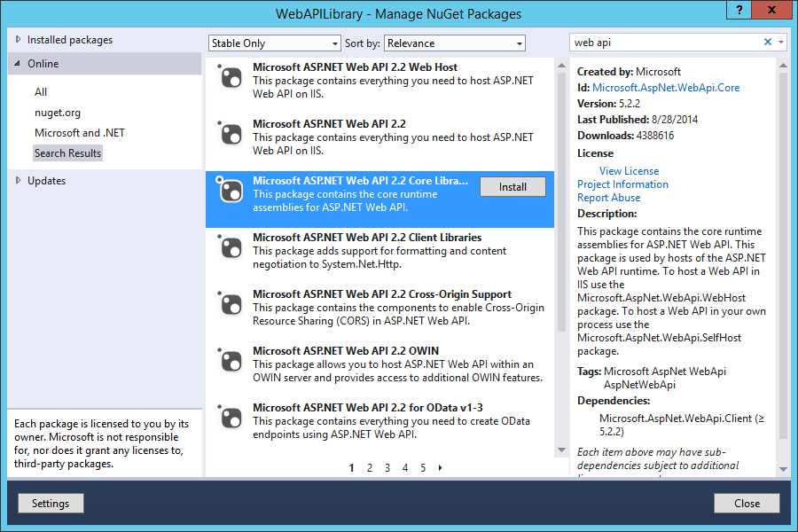
Task: Open the Sort by Relevance dropdown
Action: tap(455, 43)
